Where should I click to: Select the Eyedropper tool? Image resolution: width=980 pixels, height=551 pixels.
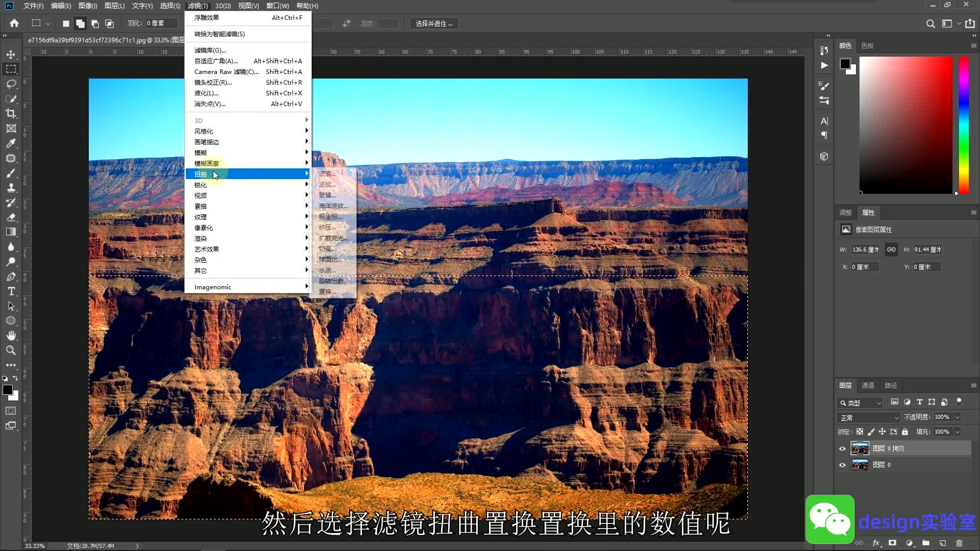(x=11, y=143)
